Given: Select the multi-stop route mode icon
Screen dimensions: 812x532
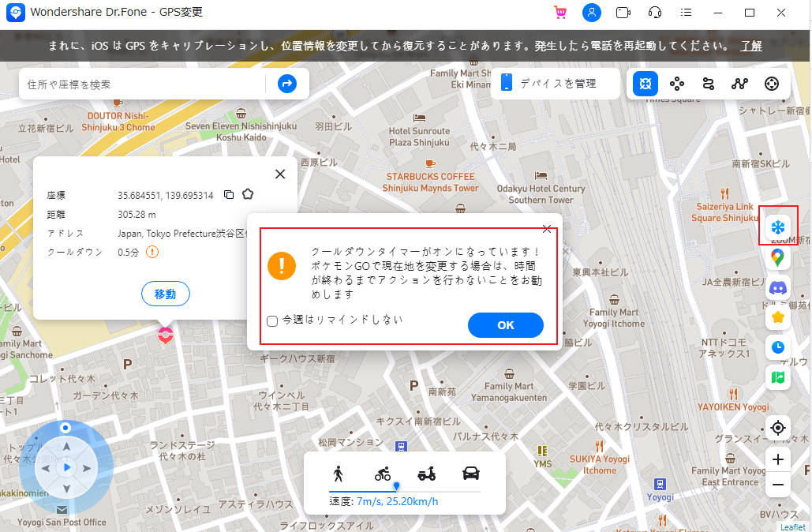Looking at the screenshot, I should click(709, 84).
